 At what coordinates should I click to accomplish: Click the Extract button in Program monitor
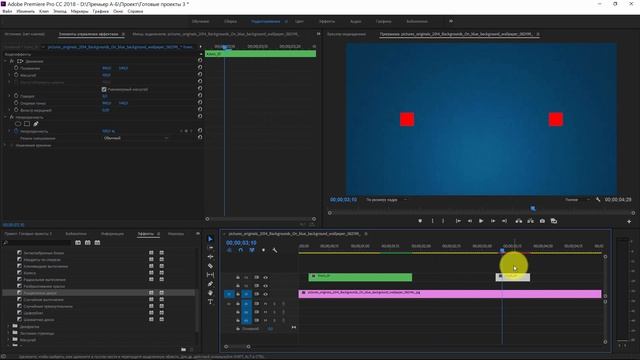[x=530, y=221]
